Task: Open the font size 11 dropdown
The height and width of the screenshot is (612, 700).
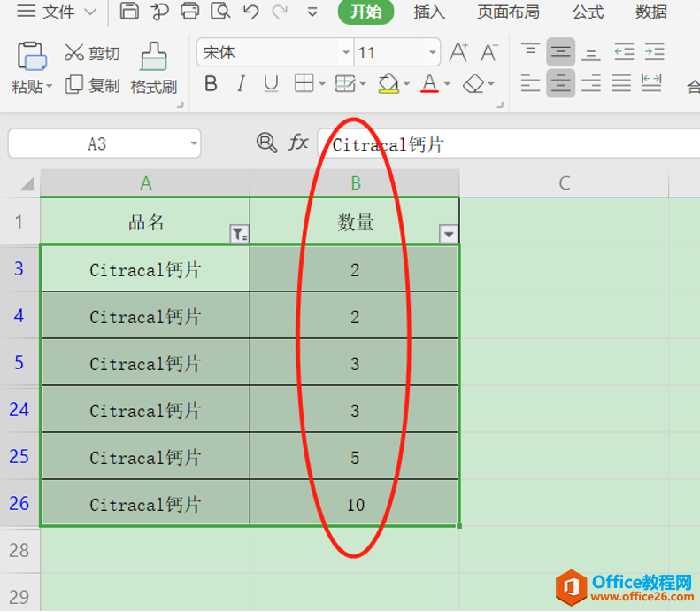Action: coord(432,53)
